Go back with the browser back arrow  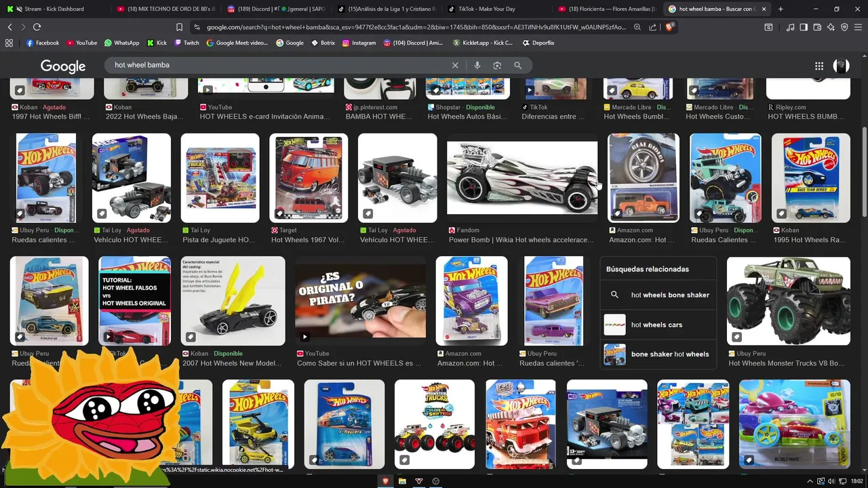(9, 27)
